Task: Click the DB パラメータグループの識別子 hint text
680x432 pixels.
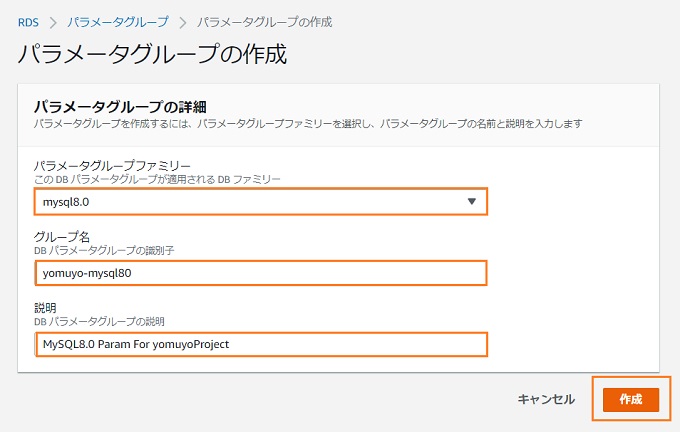Action: (x=104, y=250)
